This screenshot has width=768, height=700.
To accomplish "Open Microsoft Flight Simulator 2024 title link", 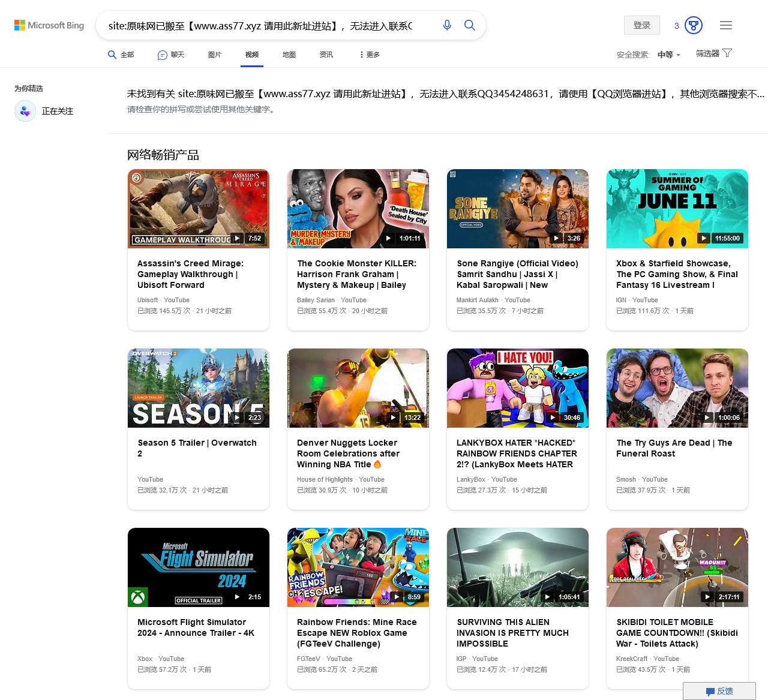I will (196, 627).
